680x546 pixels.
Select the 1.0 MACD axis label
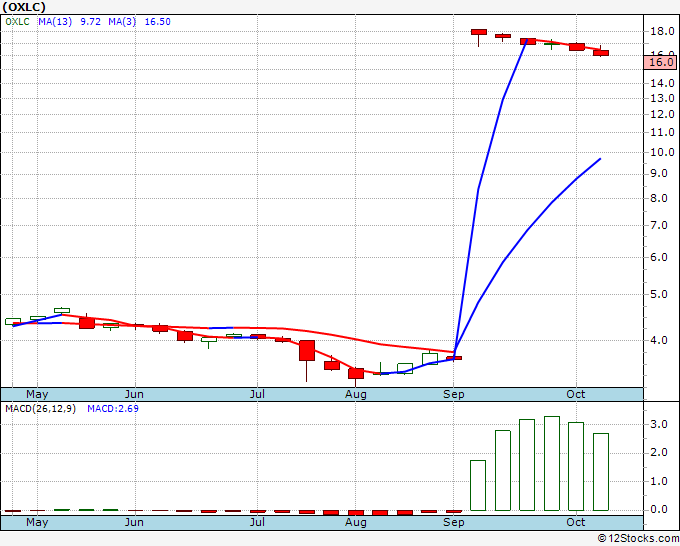pos(659,481)
